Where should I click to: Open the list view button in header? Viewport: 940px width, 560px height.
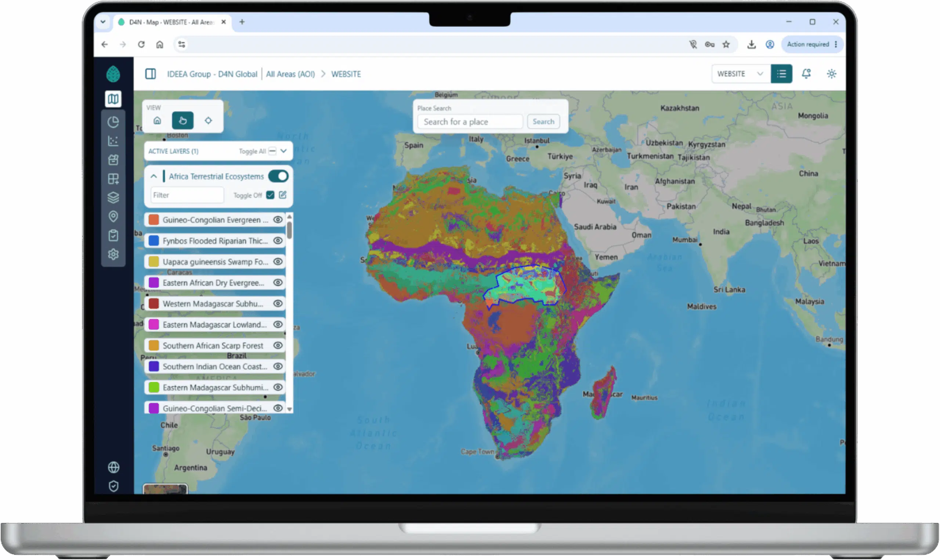pos(782,74)
